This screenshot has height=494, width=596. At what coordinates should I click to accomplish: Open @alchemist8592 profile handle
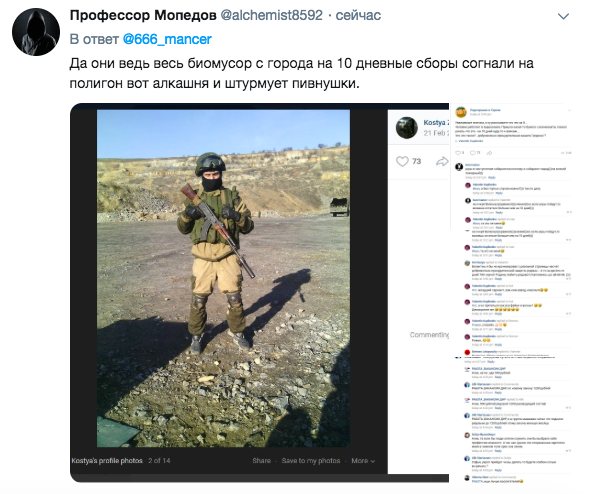271,15
